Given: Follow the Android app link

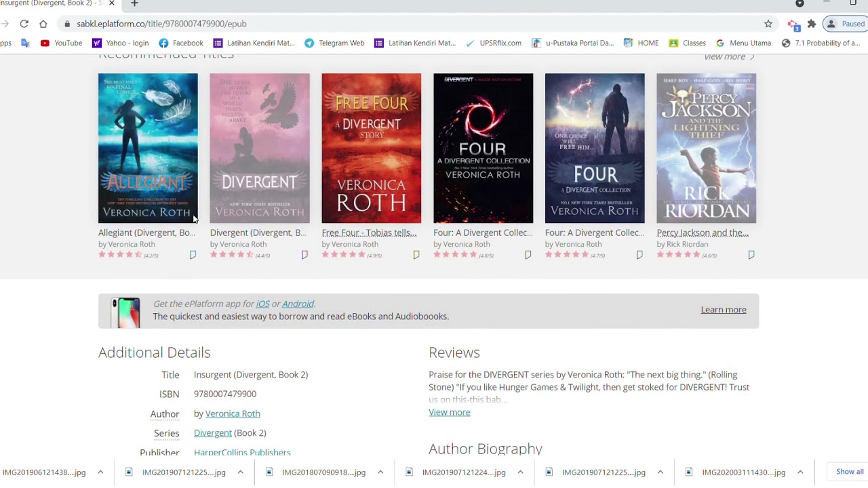Looking at the screenshot, I should [298, 304].
